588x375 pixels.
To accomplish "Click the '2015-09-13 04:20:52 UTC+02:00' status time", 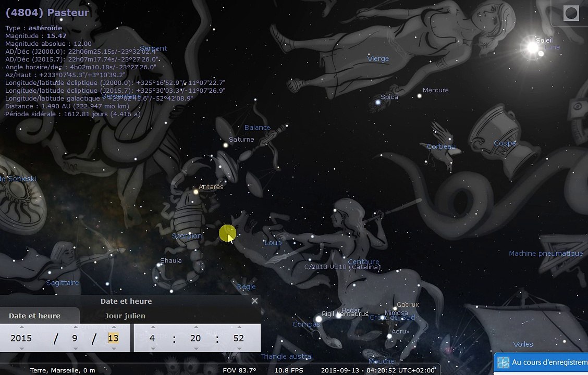I will click(x=378, y=370).
